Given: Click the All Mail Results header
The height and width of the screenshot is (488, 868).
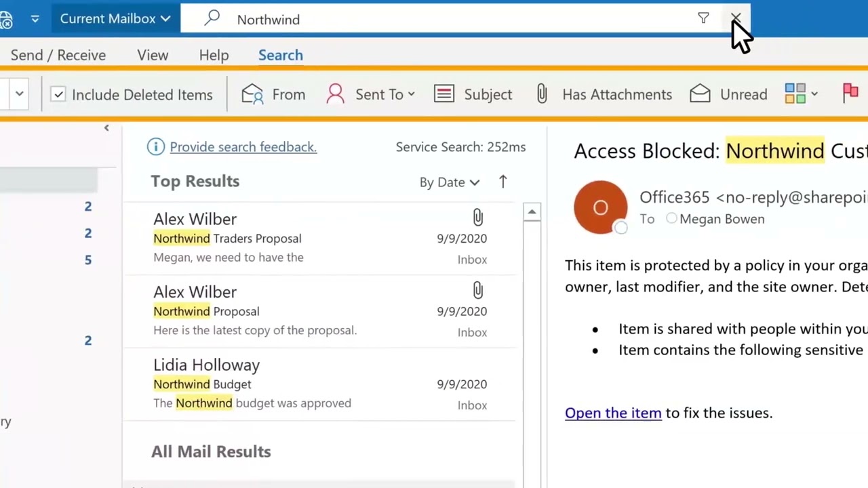Looking at the screenshot, I should (x=211, y=451).
